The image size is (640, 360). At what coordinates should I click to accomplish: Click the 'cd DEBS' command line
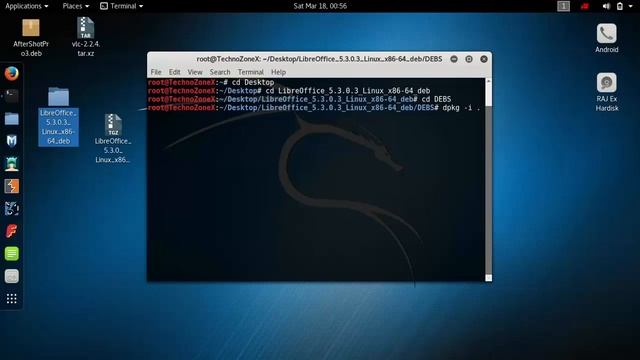(300, 99)
